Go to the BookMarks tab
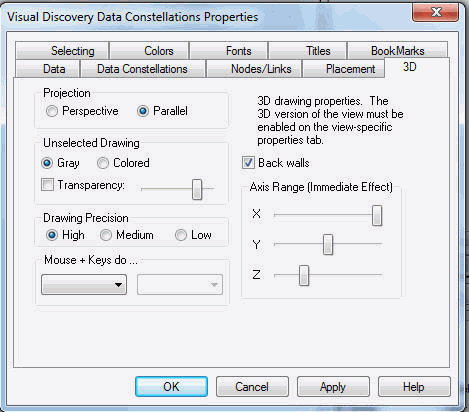The image size is (469, 412). [397, 51]
